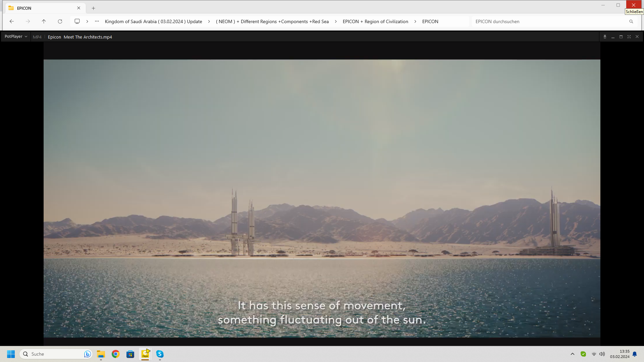Click the search magnifier icon in Explorer
644x362 pixels.
(631, 21)
